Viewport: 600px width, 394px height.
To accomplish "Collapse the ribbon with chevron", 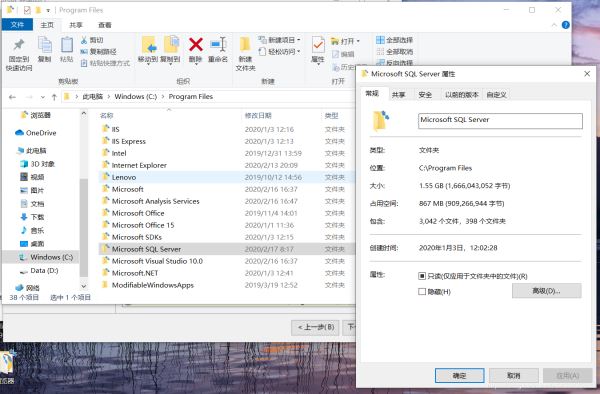I will (554, 25).
